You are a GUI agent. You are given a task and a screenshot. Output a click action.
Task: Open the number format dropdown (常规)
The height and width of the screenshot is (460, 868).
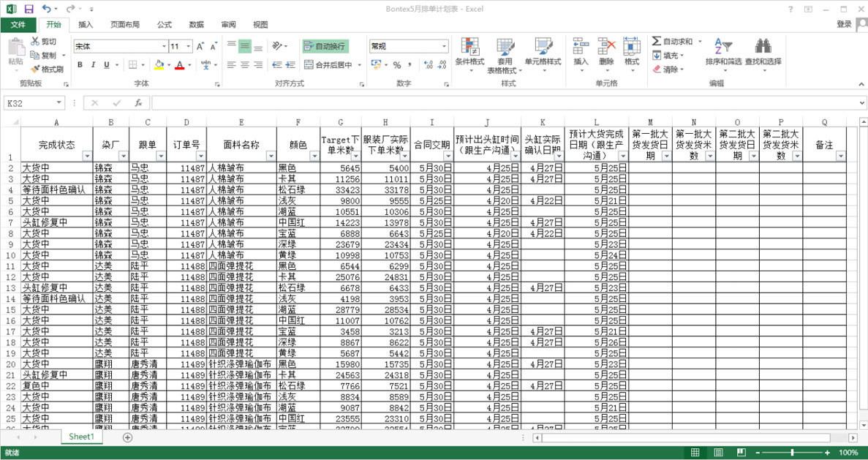[x=445, y=47]
